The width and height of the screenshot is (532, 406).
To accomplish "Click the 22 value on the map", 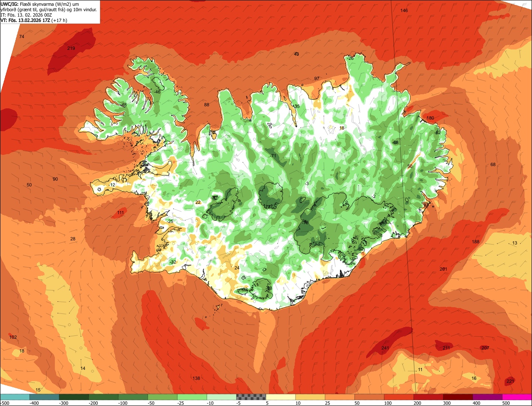I will [198, 202].
